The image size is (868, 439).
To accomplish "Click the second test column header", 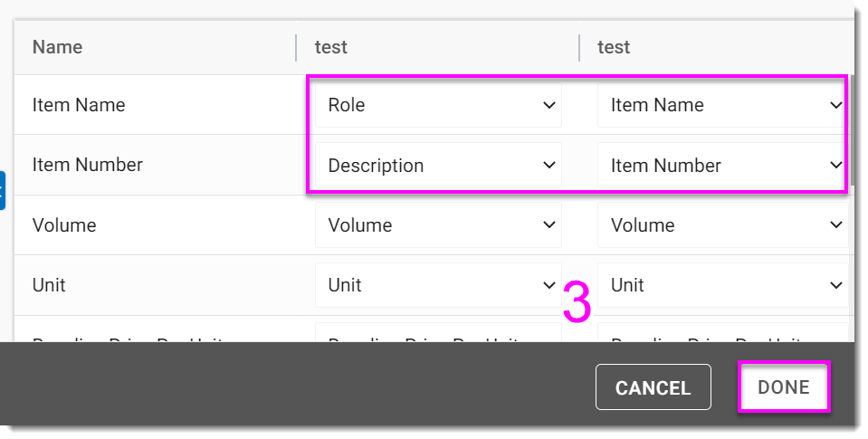I will [614, 47].
